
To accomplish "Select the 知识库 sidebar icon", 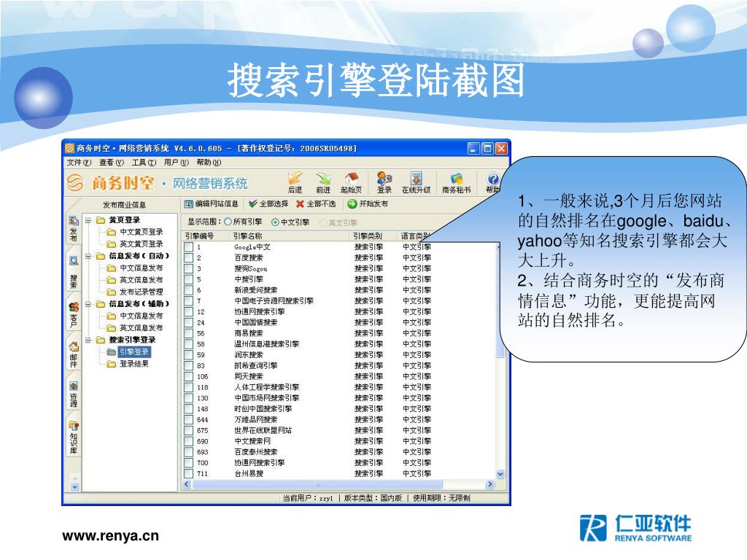I will [x=74, y=426].
